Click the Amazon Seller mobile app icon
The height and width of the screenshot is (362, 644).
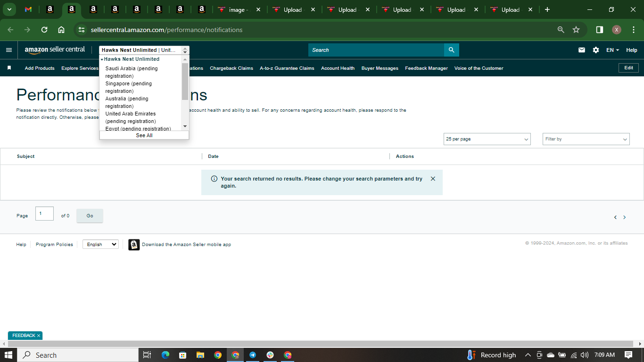(x=134, y=245)
